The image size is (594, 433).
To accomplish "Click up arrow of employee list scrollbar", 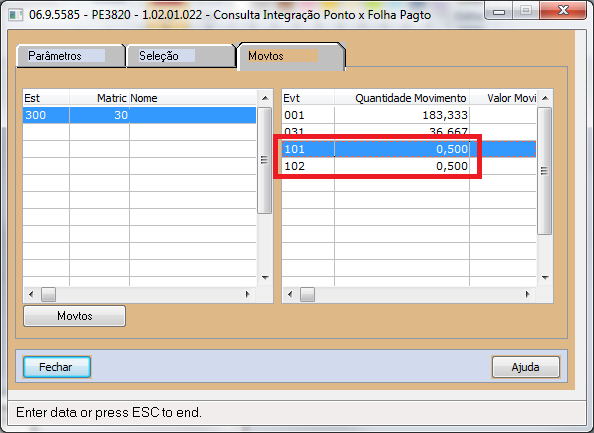I will (x=265, y=98).
